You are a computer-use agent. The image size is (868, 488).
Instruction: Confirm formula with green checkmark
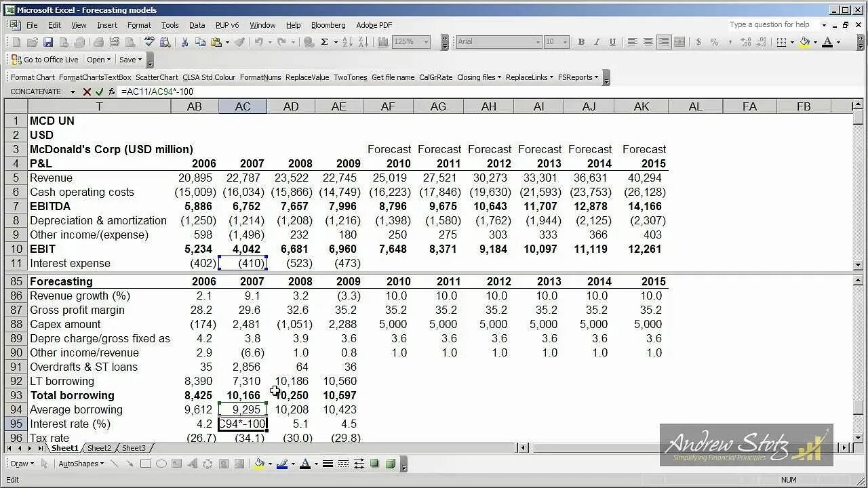click(x=100, y=91)
